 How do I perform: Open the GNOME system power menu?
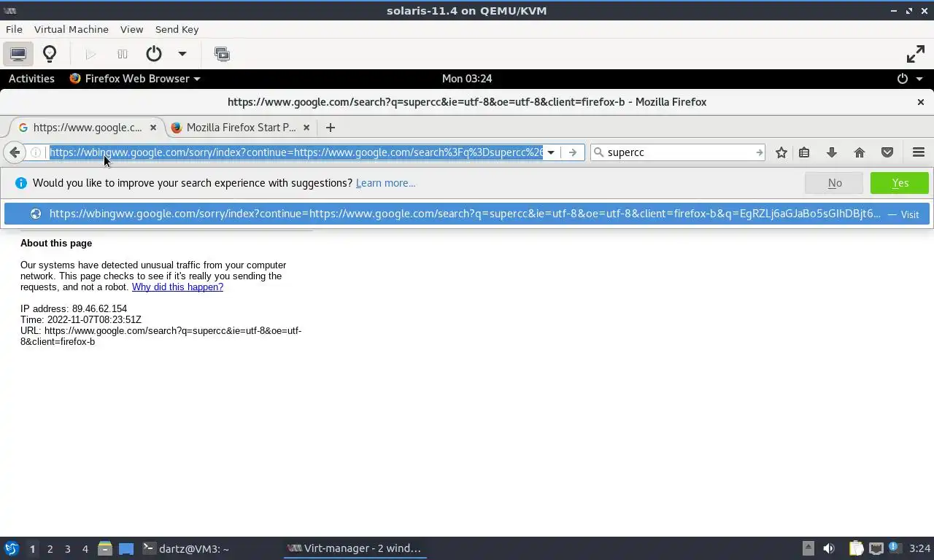coord(910,79)
